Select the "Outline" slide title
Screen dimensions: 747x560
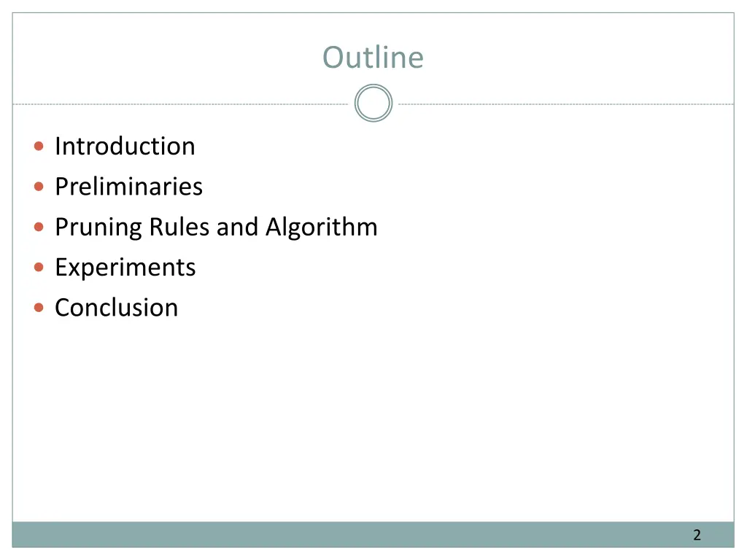tap(373, 58)
